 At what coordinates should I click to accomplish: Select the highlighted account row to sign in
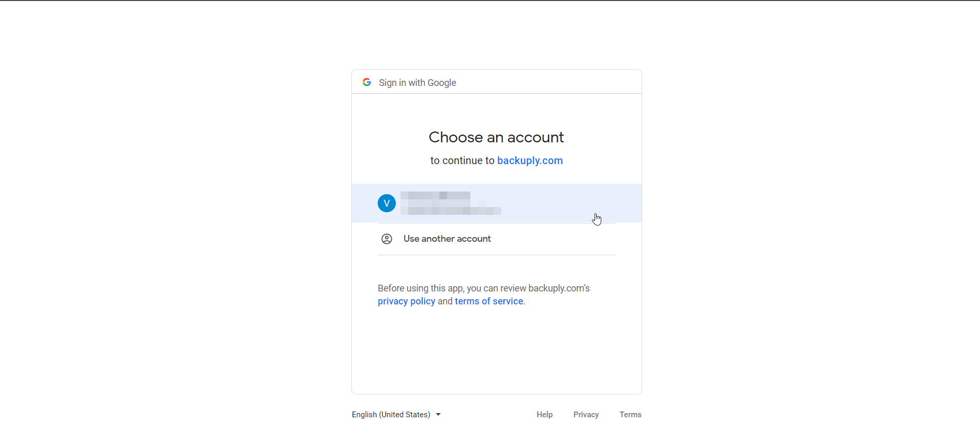[496, 203]
